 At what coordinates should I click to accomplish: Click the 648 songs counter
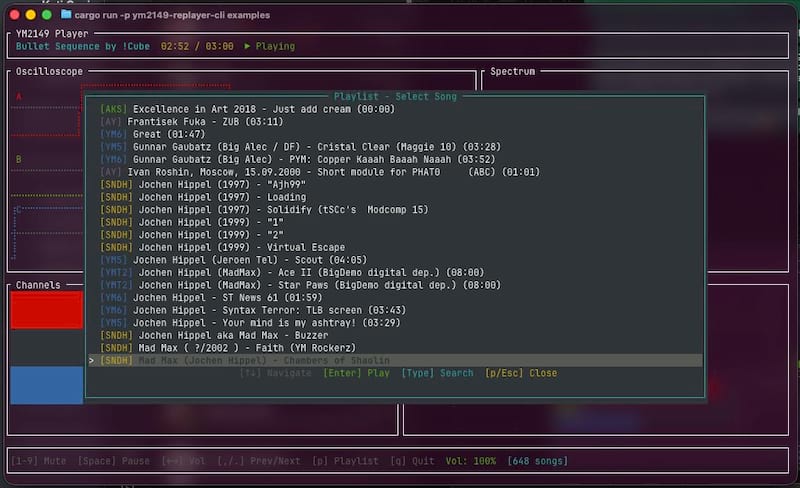tap(538, 461)
